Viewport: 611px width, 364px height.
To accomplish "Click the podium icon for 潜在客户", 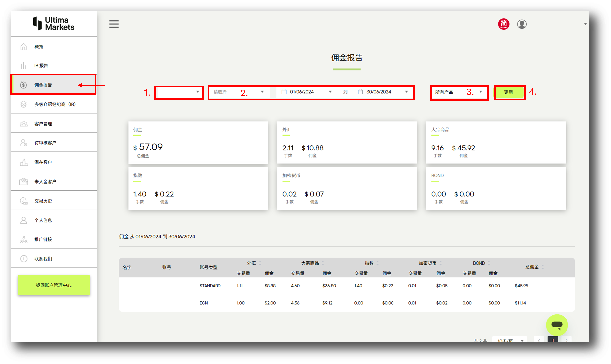I will point(24,162).
